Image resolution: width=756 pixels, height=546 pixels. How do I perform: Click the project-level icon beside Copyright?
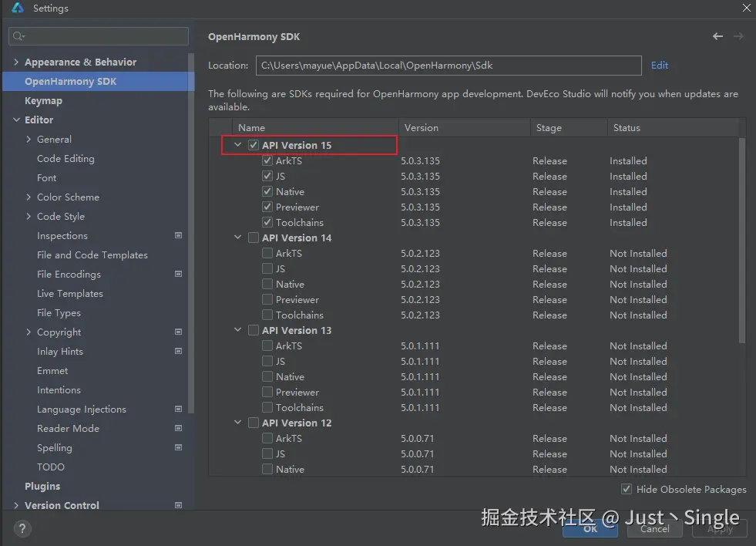(x=178, y=332)
